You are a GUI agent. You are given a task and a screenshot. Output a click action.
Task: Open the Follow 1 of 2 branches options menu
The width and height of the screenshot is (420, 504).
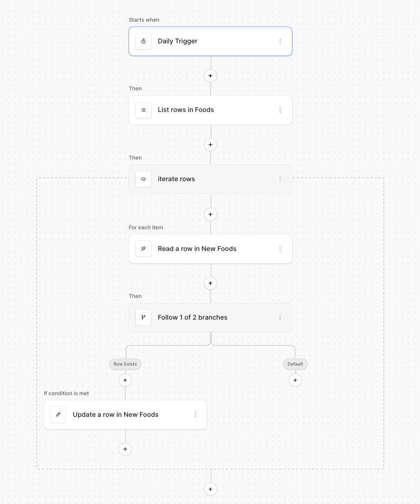tap(280, 318)
